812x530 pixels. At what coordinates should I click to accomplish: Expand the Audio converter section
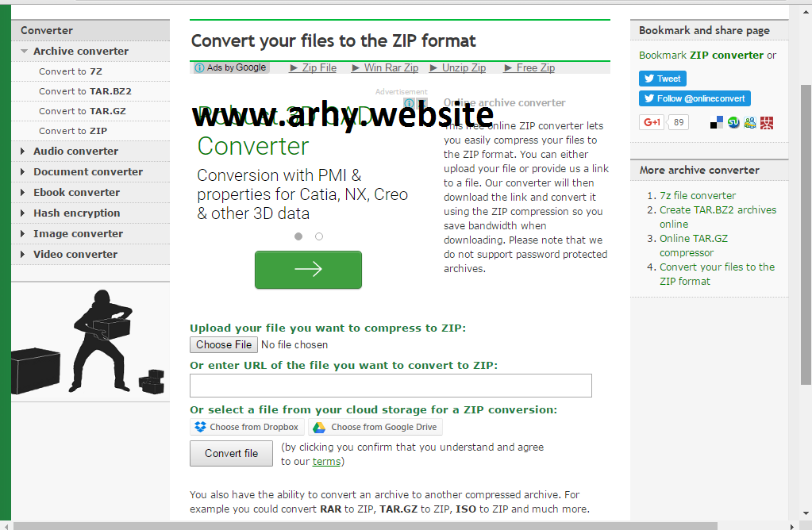point(90,151)
